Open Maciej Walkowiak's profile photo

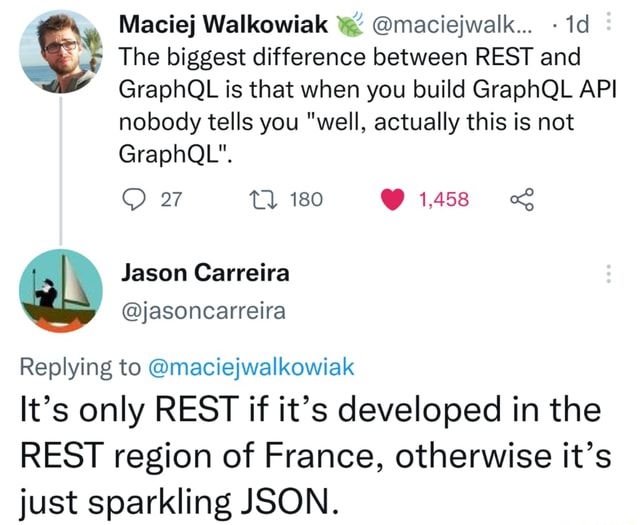(x=61, y=52)
